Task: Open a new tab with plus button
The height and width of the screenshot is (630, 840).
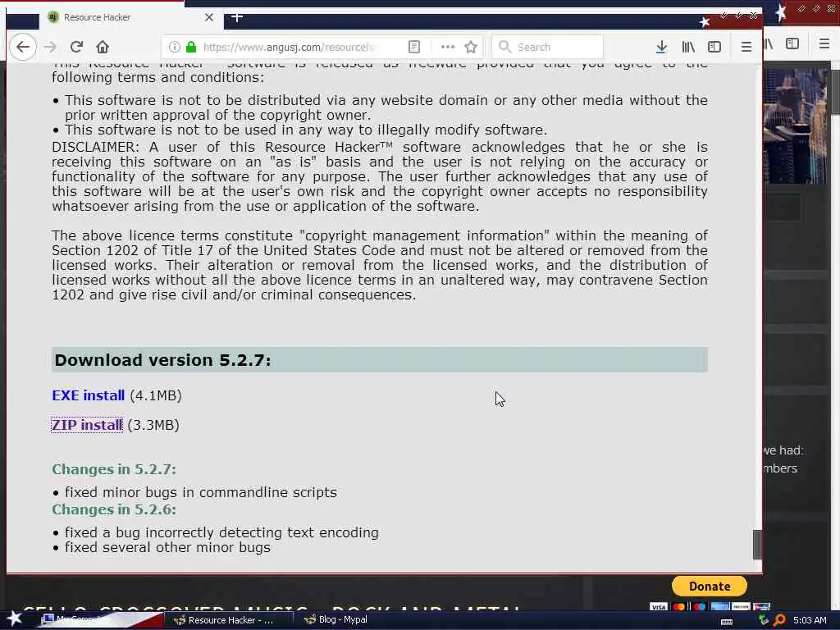Action: tap(237, 18)
